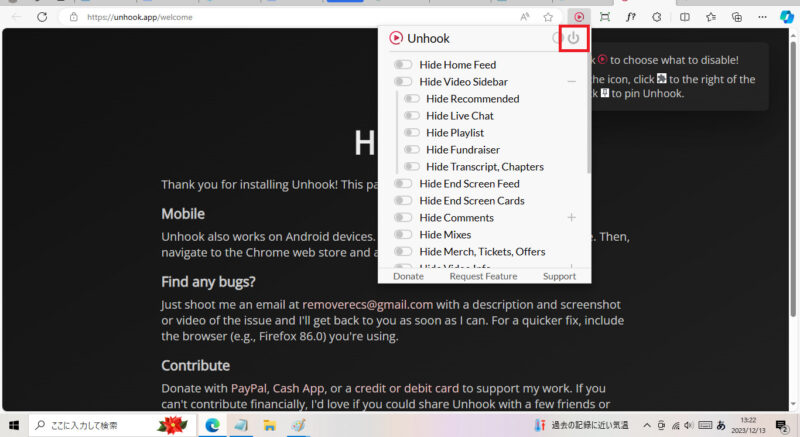The image size is (800, 437).
Task: Toggle Hide Video Sidebar switch
Action: [x=403, y=82]
